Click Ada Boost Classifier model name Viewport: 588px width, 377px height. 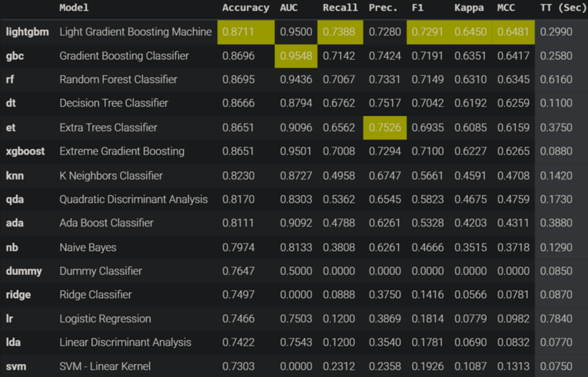tap(107, 223)
